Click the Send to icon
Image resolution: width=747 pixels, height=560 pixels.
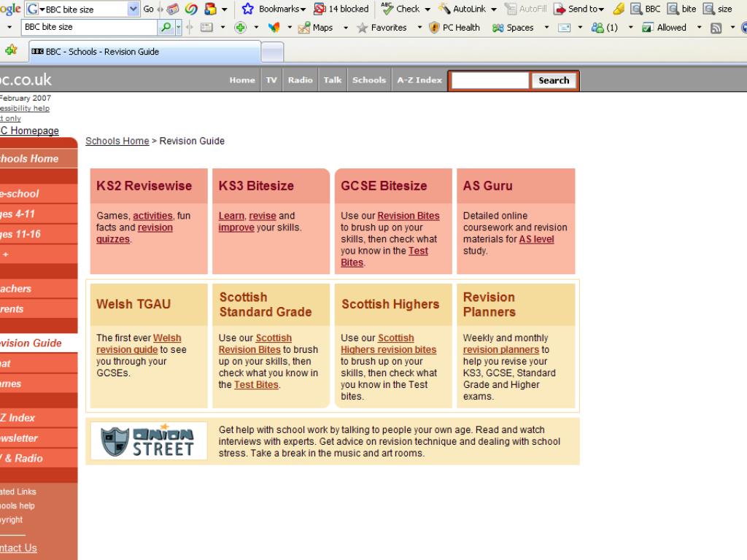click(x=560, y=9)
